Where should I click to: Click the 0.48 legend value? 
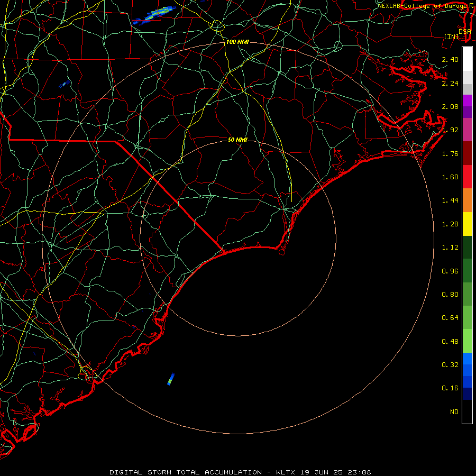tap(450, 342)
